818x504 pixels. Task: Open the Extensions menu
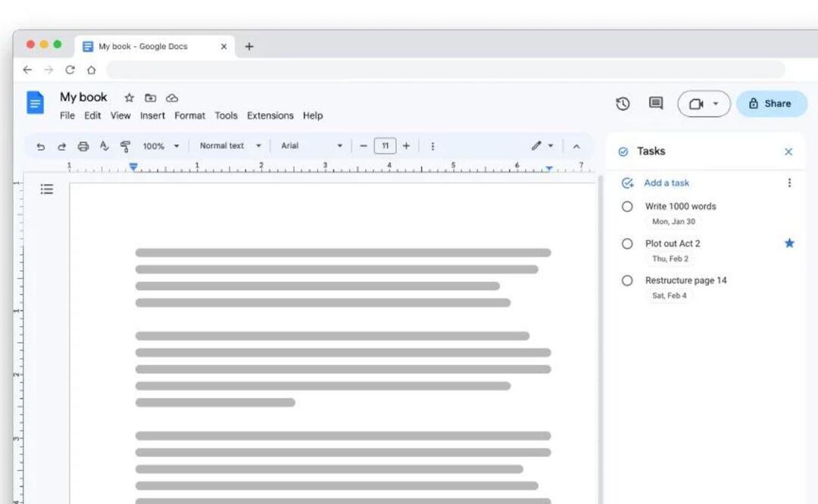(x=270, y=116)
